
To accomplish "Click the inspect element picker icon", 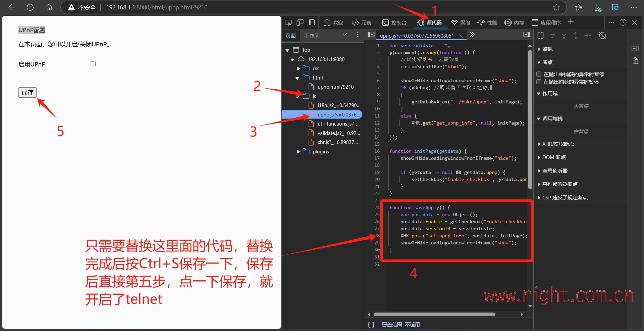I will [288, 22].
